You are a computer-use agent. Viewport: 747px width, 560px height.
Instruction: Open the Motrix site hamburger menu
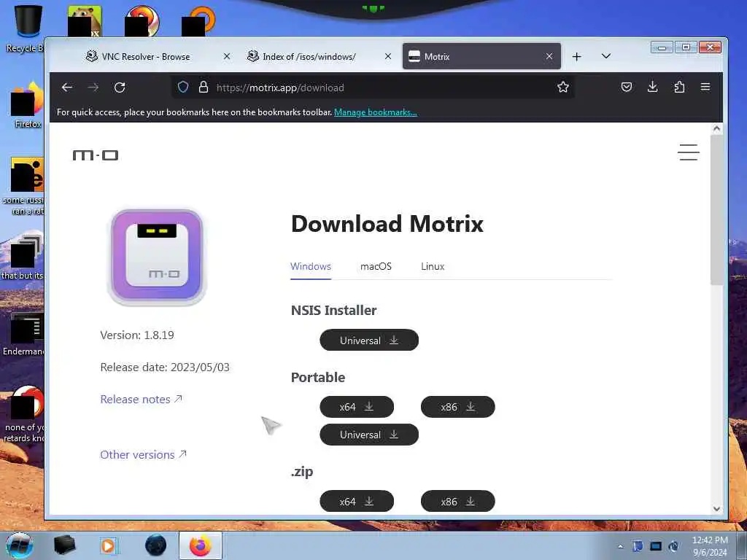click(689, 152)
